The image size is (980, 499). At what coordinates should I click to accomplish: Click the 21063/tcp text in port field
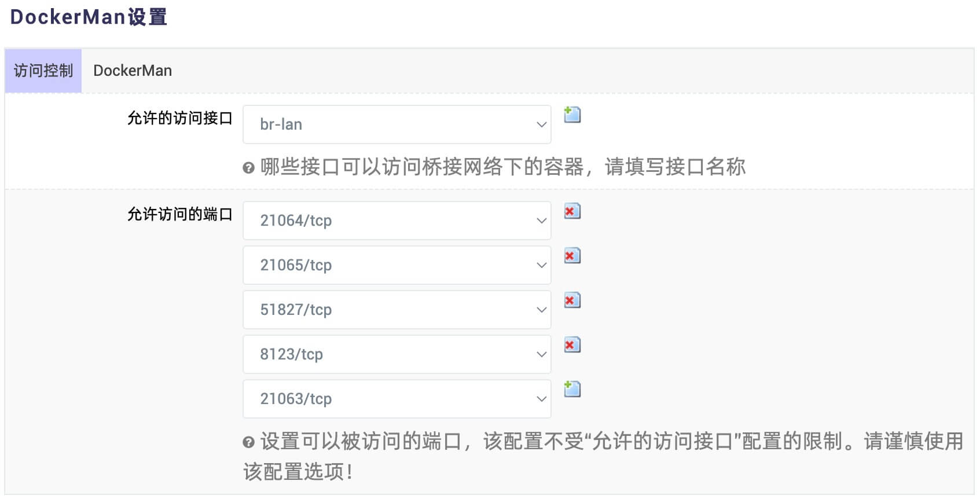[296, 399]
